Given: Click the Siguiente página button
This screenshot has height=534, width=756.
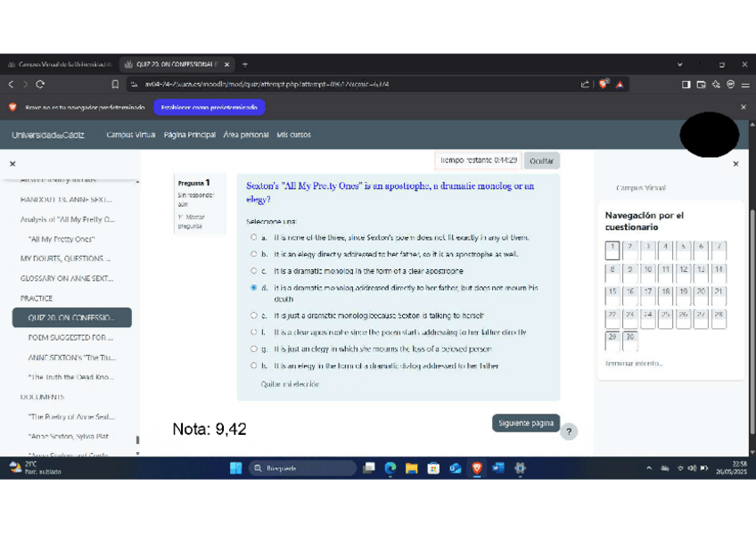Looking at the screenshot, I should (525, 423).
